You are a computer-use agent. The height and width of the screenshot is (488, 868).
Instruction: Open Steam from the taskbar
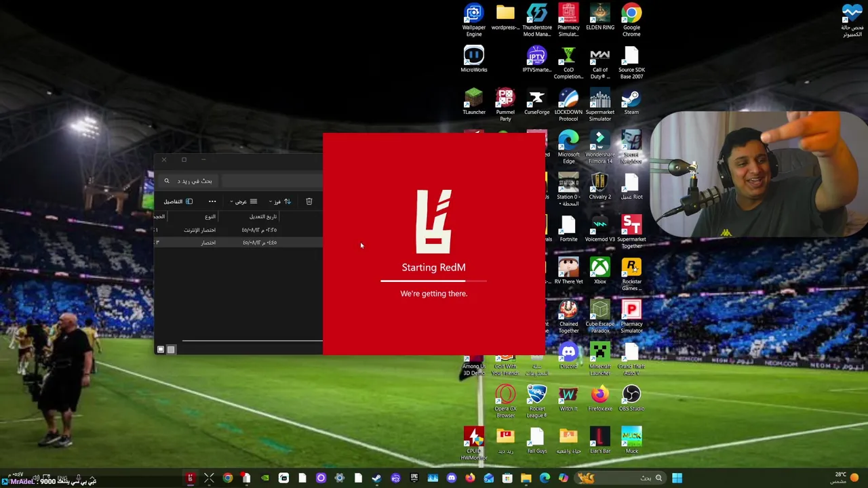(x=377, y=479)
